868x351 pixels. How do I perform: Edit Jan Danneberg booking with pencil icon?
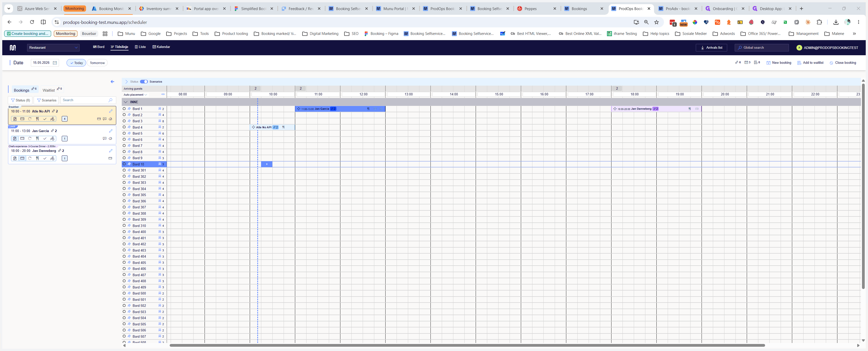[110, 151]
